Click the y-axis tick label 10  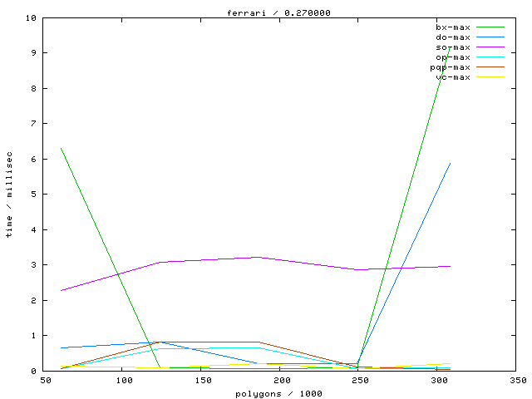click(x=30, y=17)
